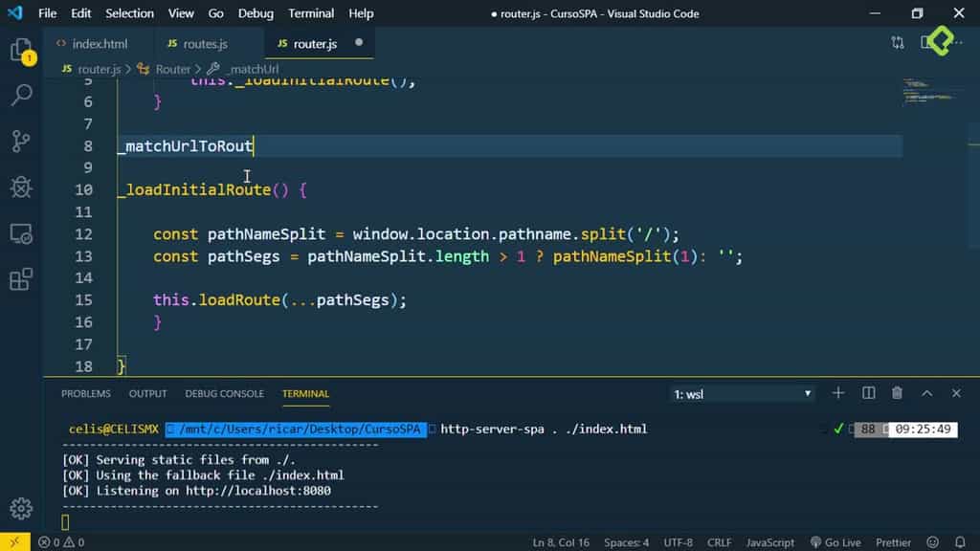The image size is (980, 551).
Task: Click the VS Code logo icon
Action: point(15,13)
